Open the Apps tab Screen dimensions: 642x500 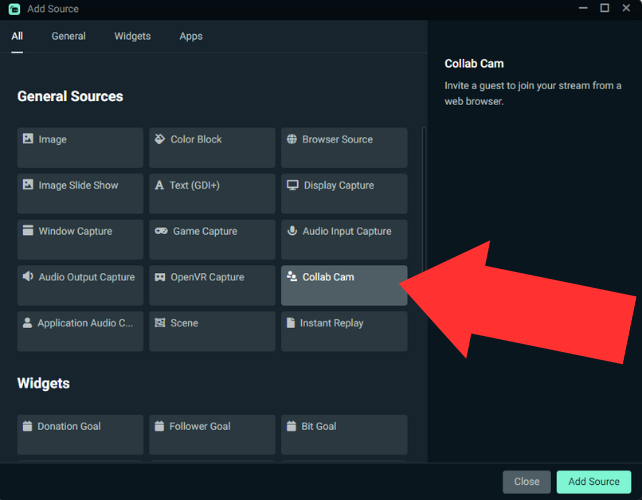pyautogui.click(x=191, y=36)
